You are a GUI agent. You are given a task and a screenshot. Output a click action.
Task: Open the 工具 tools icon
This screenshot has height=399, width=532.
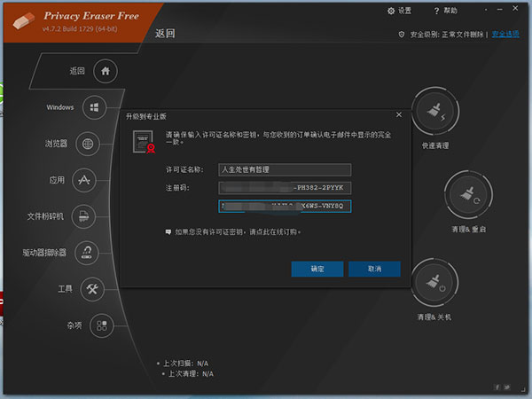[x=92, y=289]
